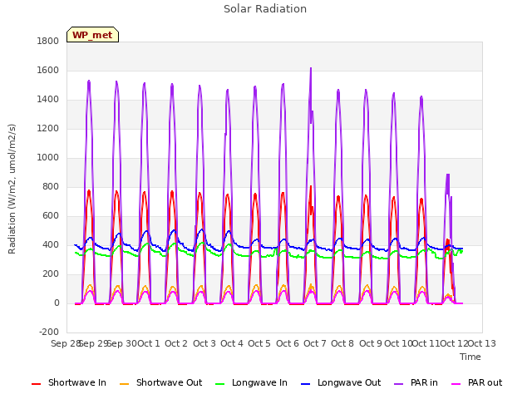Click the 0 y-axis tick label

click(57, 303)
